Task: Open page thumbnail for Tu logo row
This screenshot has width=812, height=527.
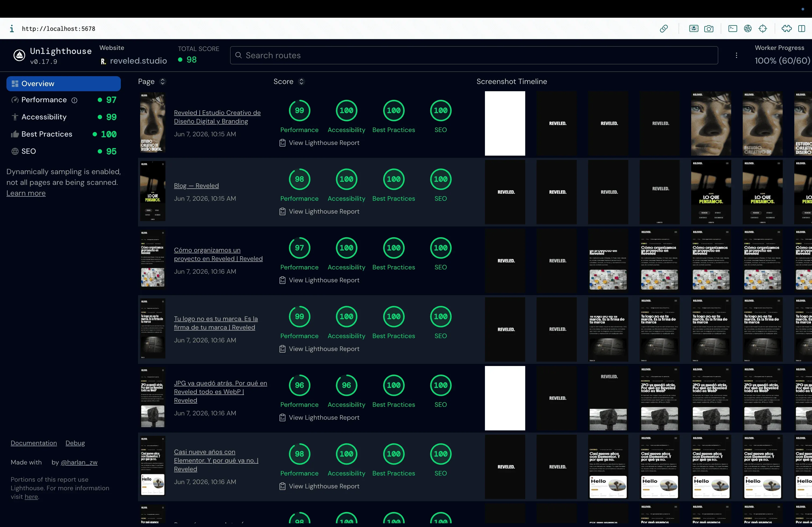Action: pos(153,329)
